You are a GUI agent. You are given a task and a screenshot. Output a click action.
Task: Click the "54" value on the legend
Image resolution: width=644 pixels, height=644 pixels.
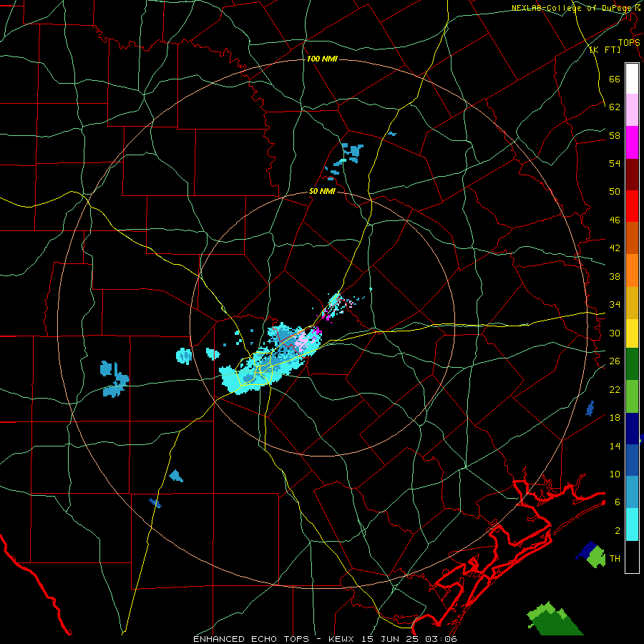pyautogui.click(x=615, y=163)
